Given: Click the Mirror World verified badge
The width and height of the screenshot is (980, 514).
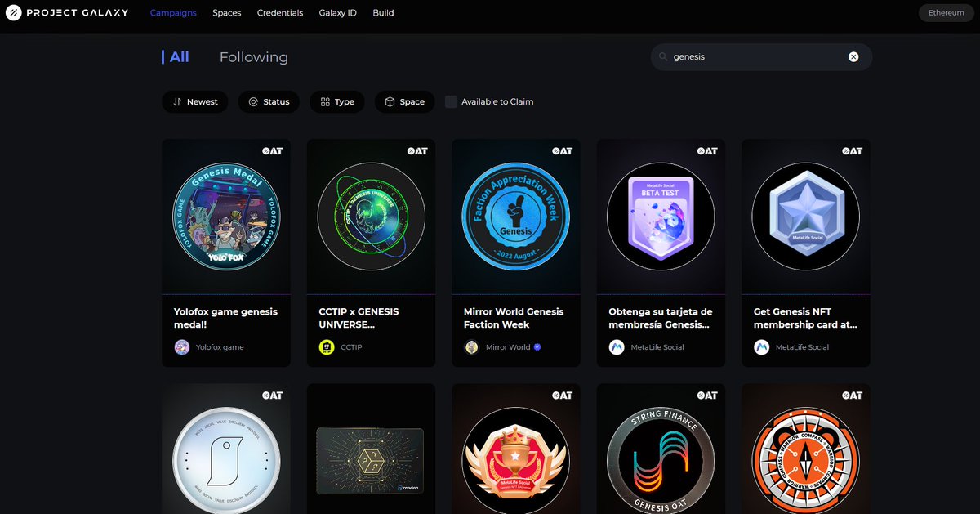Looking at the screenshot, I should pos(537,347).
